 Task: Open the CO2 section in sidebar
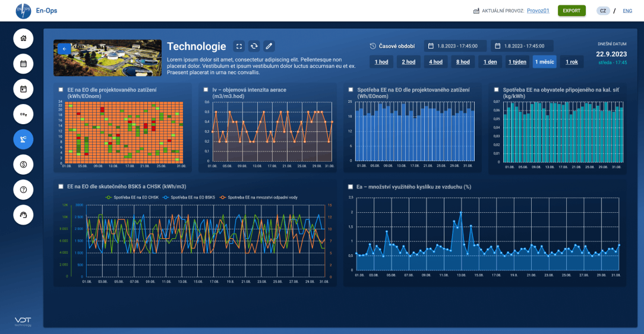tap(23, 114)
